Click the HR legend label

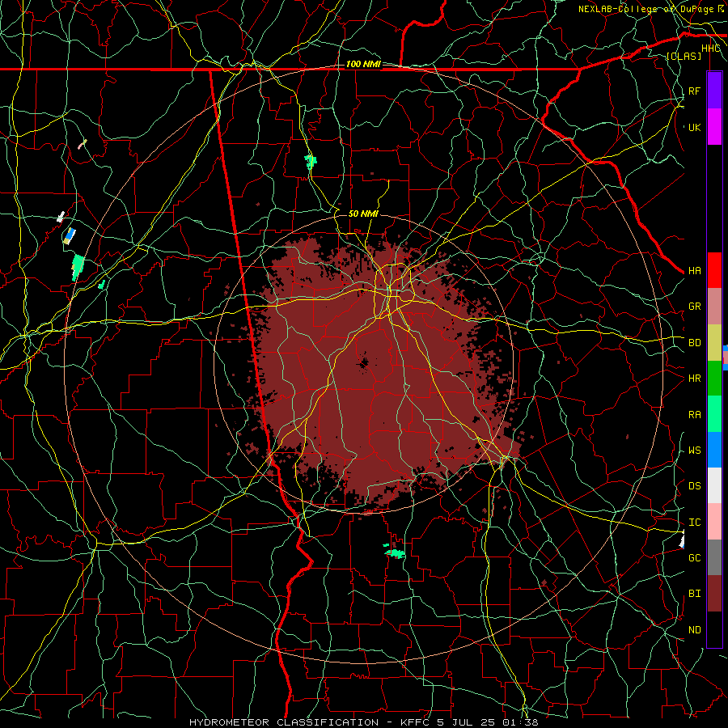(x=694, y=379)
